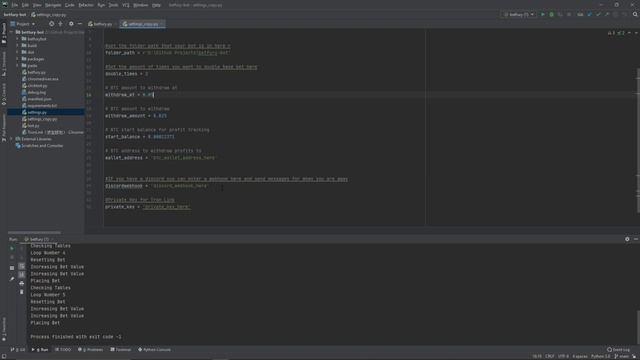Click the inspection warnings indicator in editor
The width and height of the screenshot is (640, 360).
point(616,33)
